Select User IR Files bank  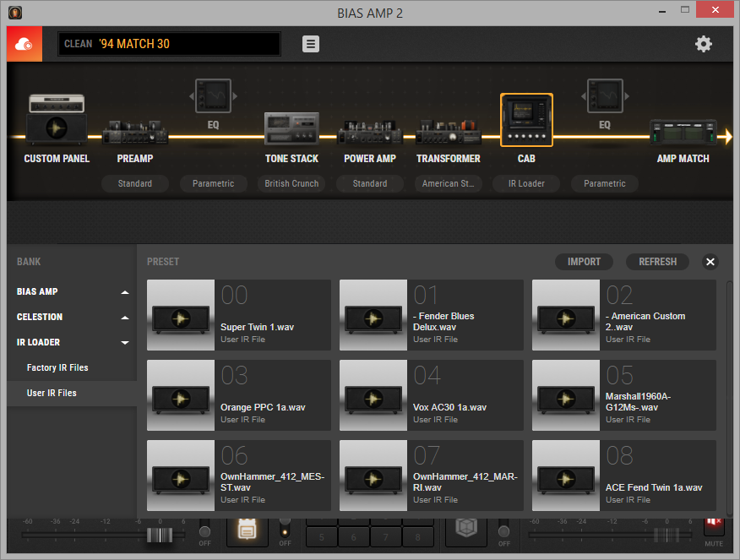tap(72, 393)
